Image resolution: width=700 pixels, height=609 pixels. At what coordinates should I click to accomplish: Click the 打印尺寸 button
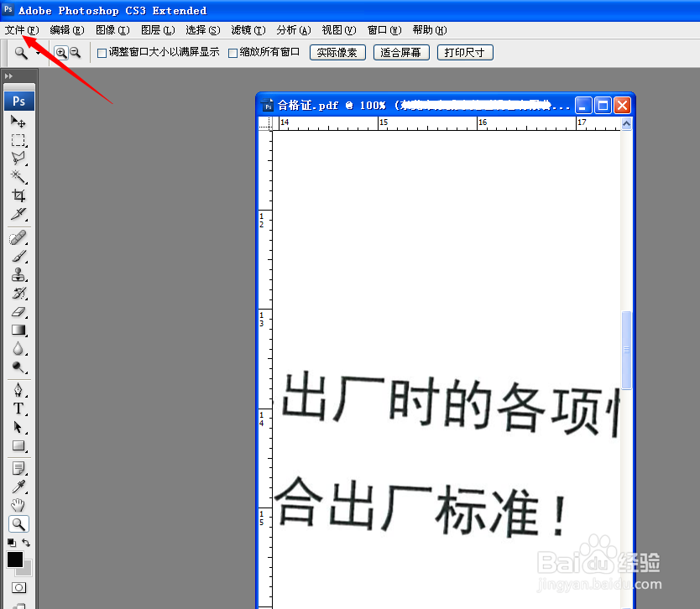pyautogui.click(x=464, y=52)
